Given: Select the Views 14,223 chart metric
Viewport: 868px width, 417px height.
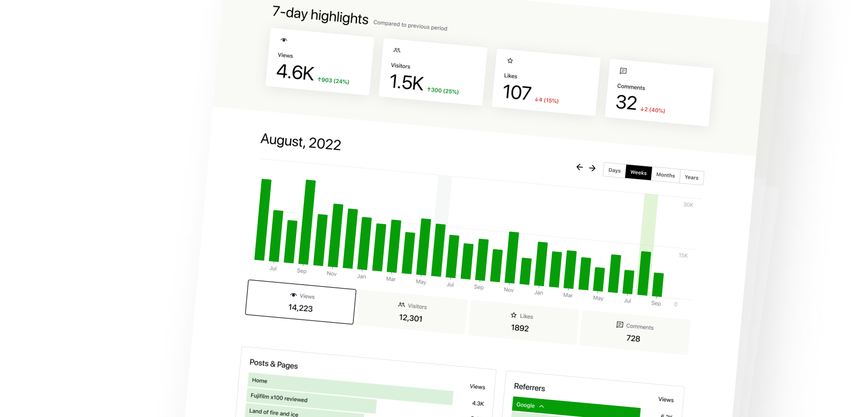Looking at the screenshot, I should 301,302.
